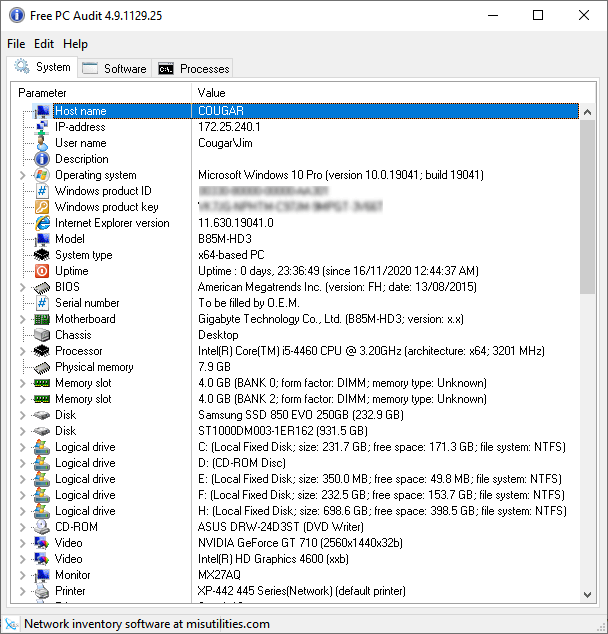The image size is (608, 634).
Task: Click the Windows product ID hash icon
Action: (42, 191)
